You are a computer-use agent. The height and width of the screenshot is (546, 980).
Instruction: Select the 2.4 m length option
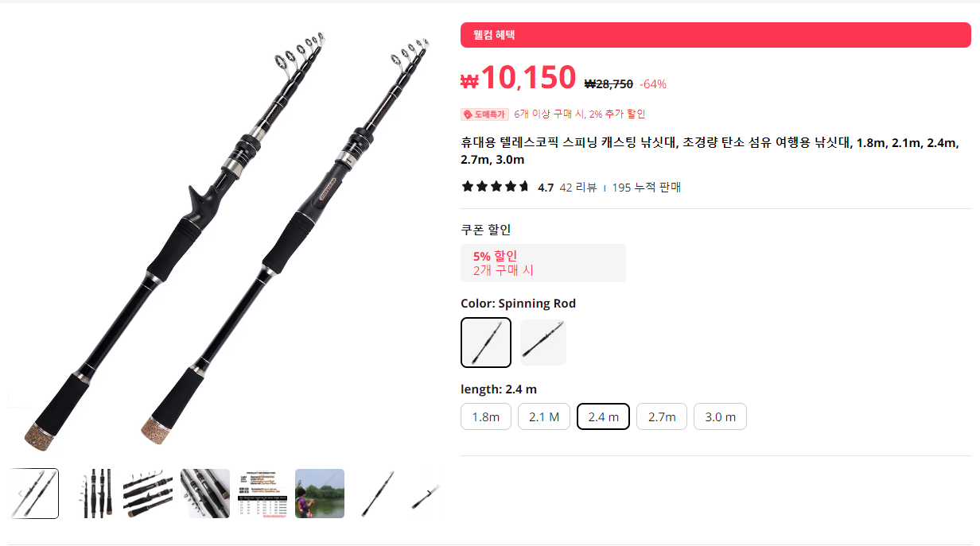[603, 416]
